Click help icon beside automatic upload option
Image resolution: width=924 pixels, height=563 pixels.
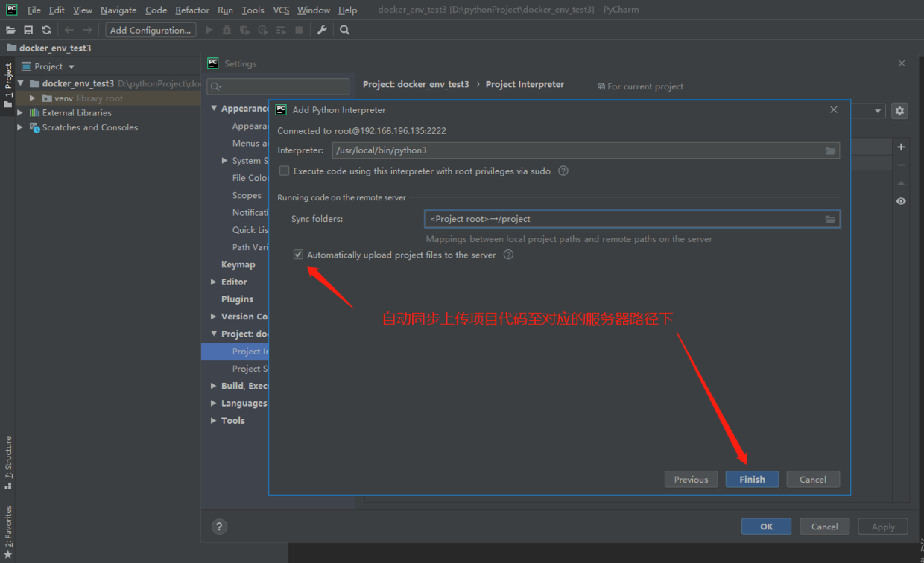[509, 255]
